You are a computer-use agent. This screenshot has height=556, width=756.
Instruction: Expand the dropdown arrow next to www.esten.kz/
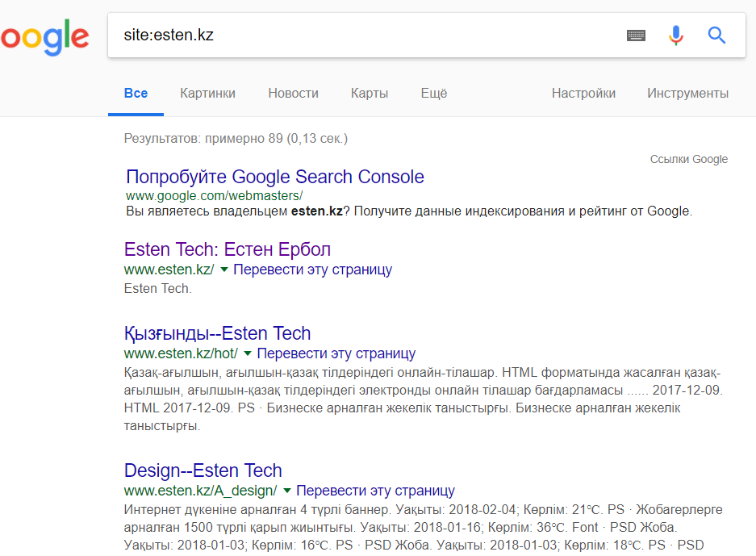[224, 270]
